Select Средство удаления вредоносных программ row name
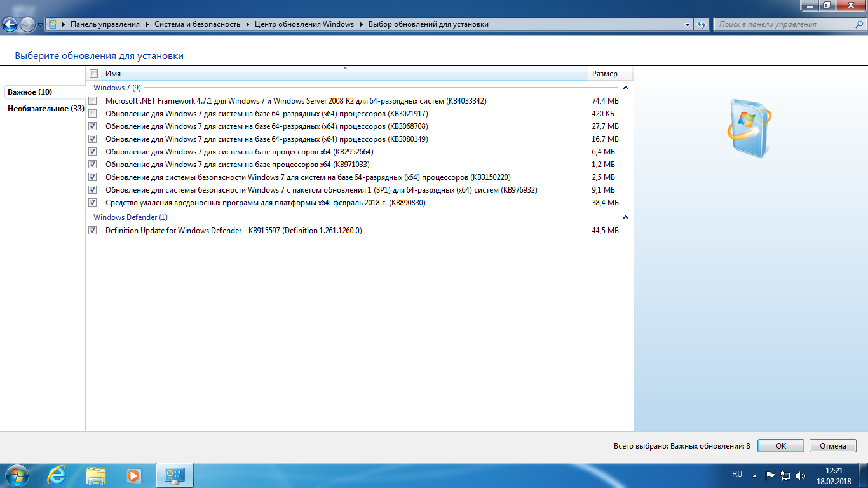This screenshot has height=488, width=868. pos(266,203)
